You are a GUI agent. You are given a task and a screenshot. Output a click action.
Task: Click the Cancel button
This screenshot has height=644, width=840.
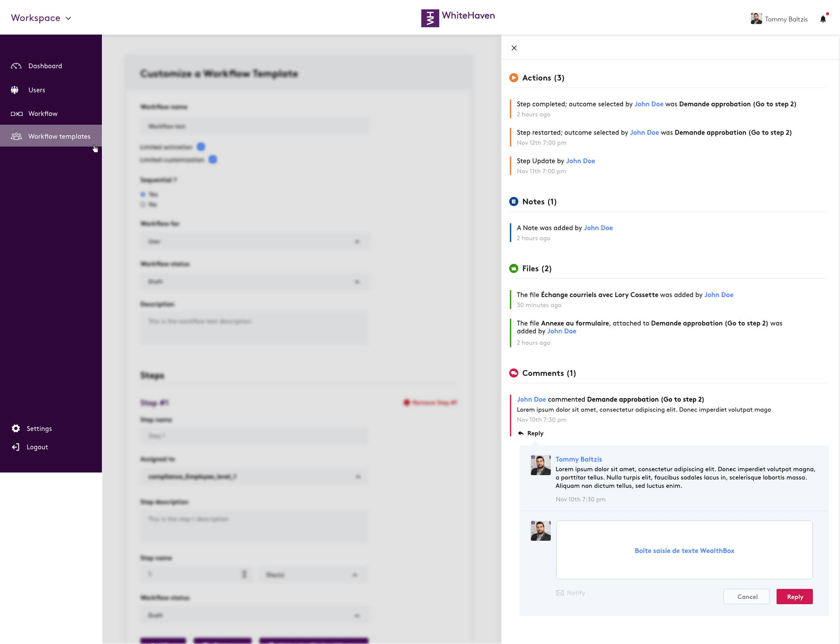click(x=746, y=597)
